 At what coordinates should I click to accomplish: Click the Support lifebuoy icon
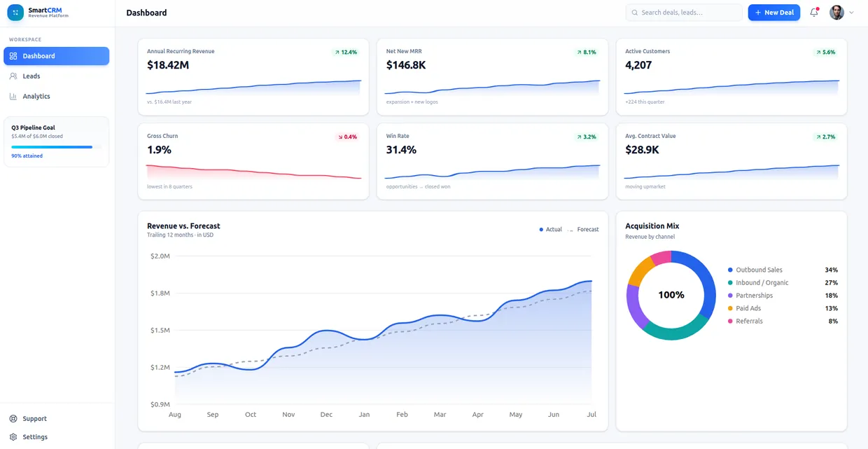(13, 419)
